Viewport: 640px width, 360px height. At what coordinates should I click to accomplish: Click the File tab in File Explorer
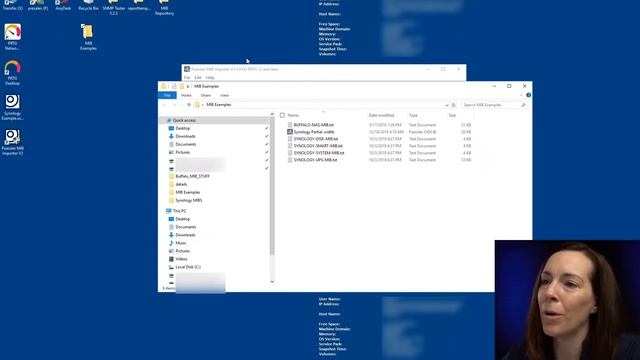pos(167,95)
